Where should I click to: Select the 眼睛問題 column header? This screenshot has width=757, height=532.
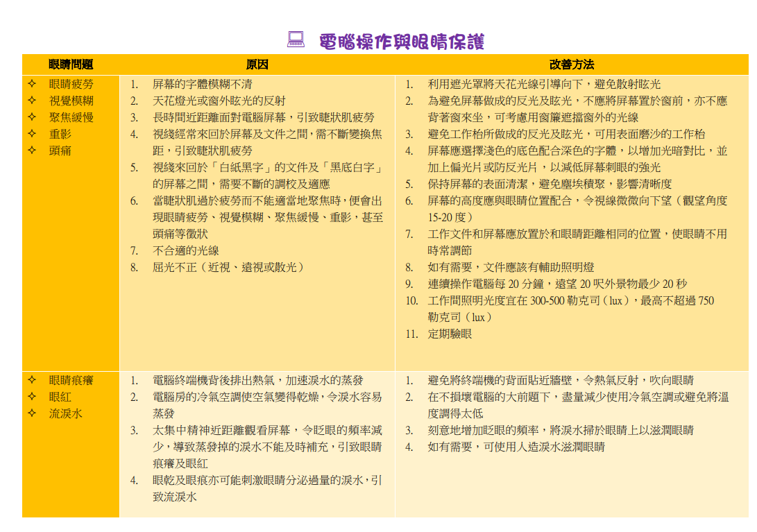pyautogui.click(x=71, y=65)
